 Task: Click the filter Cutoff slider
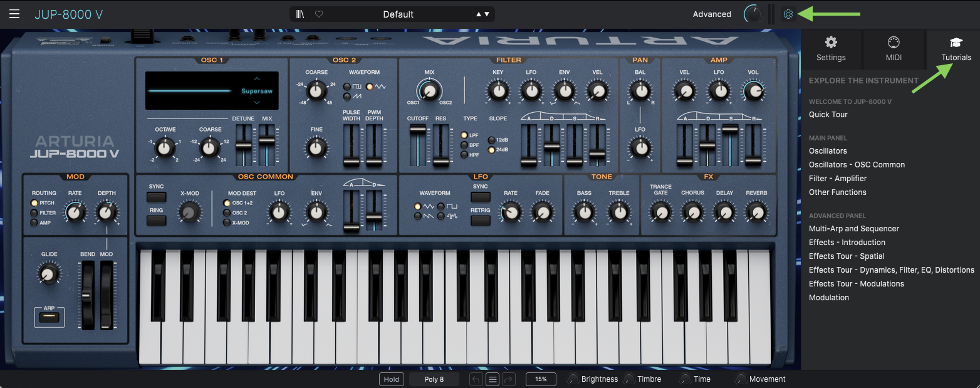click(418, 145)
